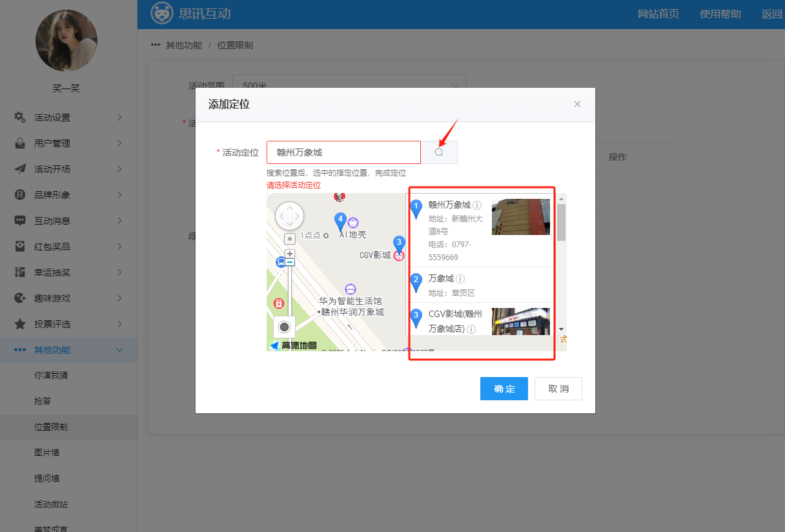Click blue marker 3 on the map
The width and height of the screenshot is (785, 532).
pyautogui.click(x=399, y=245)
